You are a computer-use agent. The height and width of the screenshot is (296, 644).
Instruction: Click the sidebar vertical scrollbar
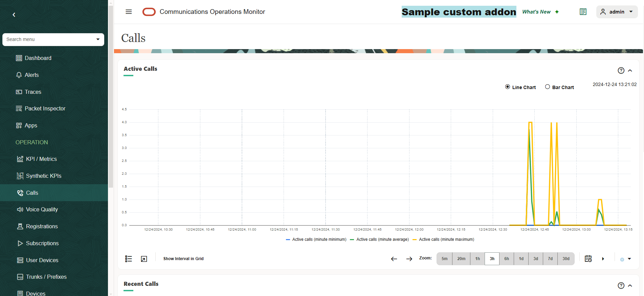pos(111,97)
